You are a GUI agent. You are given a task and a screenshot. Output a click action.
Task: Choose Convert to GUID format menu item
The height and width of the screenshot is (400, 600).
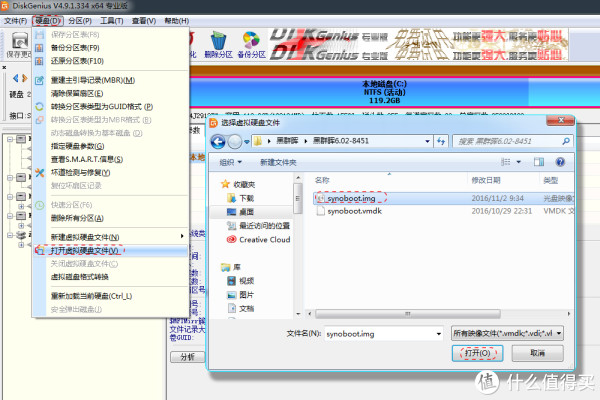pos(111,107)
